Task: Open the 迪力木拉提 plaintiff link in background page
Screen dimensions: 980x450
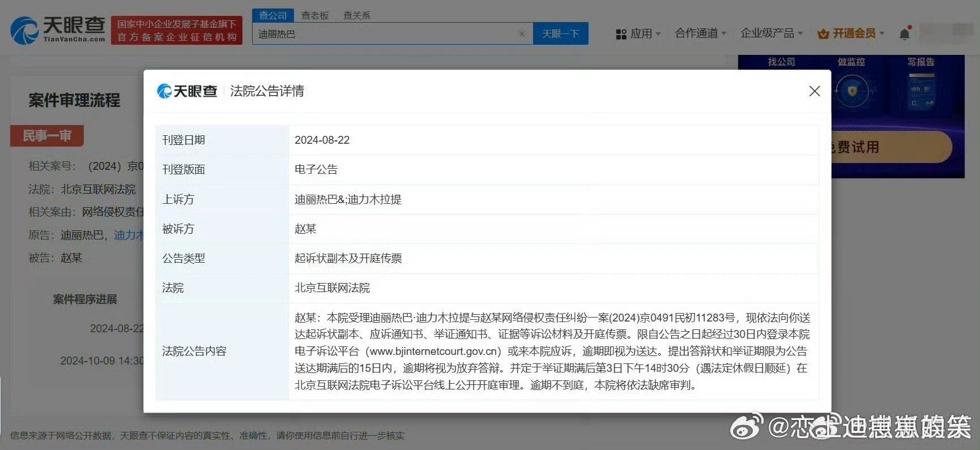Action: [x=129, y=235]
